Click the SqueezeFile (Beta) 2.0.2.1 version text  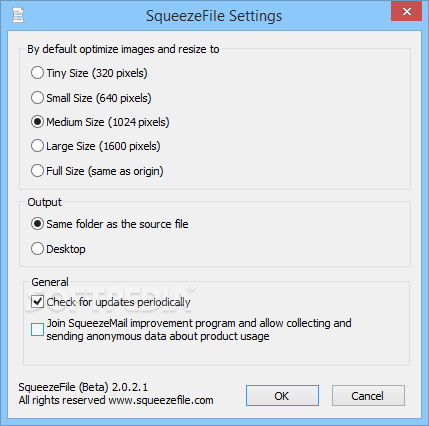tap(83, 387)
